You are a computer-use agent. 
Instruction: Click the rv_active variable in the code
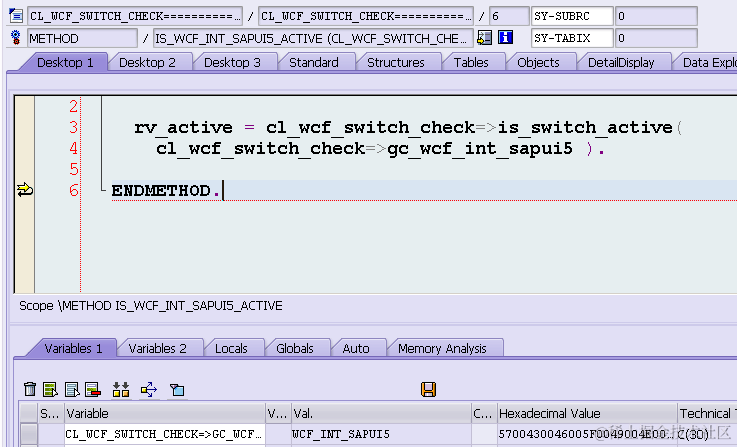click(183, 127)
